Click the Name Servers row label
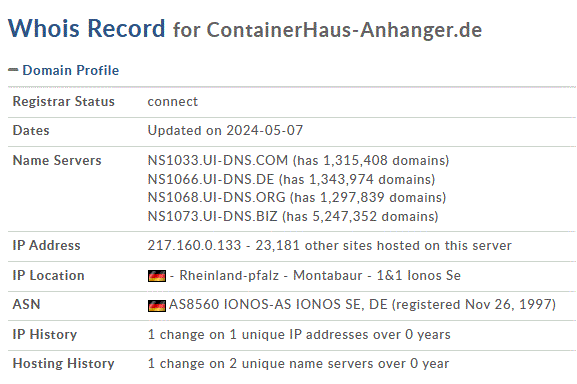The height and width of the screenshot is (384, 577). pyautogui.click(x=57, y=160)
